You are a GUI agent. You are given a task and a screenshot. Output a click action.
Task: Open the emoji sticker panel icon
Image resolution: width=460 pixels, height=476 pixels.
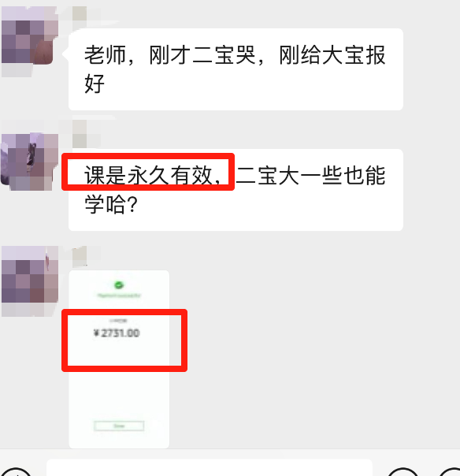point(403,472)
